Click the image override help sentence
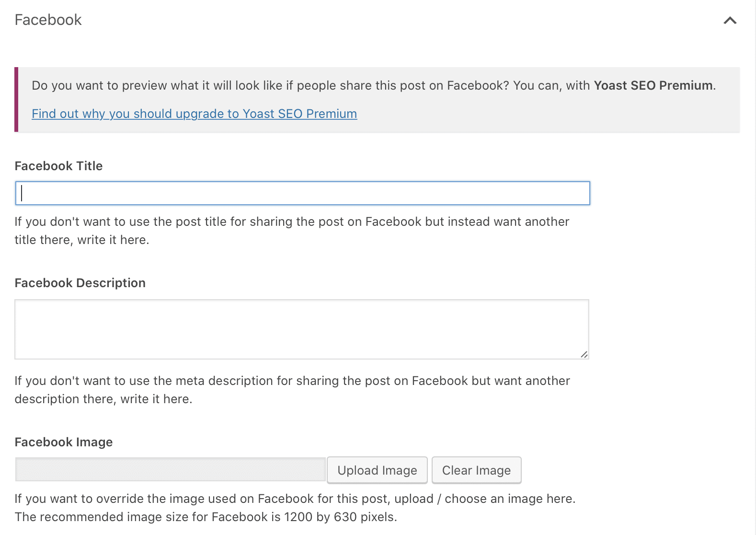This screenshot has width=756, height=535. point(295,499)
